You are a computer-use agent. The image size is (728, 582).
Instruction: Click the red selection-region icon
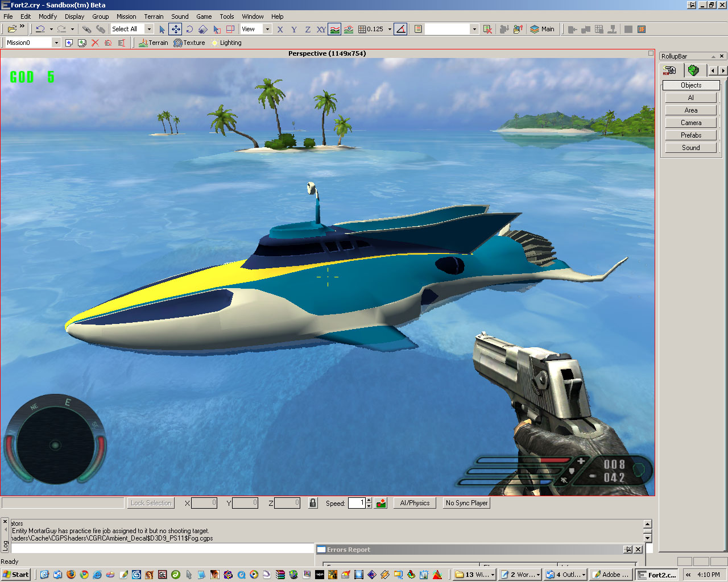(x=230, y=29)
